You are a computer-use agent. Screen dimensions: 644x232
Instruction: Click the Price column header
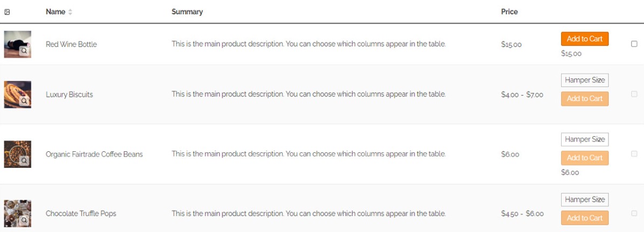coord(509,12)
